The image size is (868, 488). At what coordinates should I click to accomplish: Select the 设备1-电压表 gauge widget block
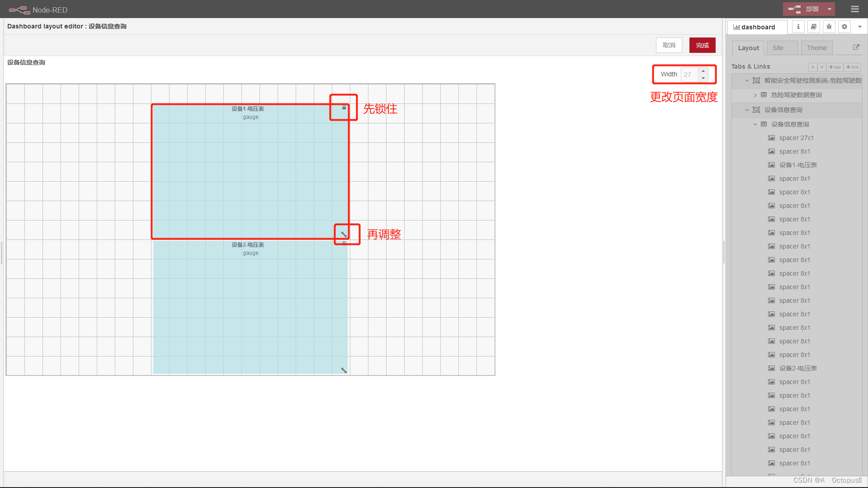click(250, 172)
